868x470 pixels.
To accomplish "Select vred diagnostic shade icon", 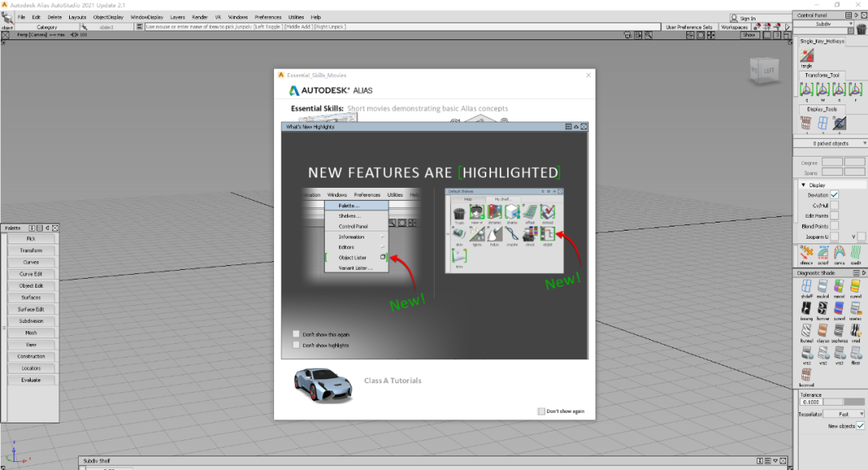I will tap(856, 330).
